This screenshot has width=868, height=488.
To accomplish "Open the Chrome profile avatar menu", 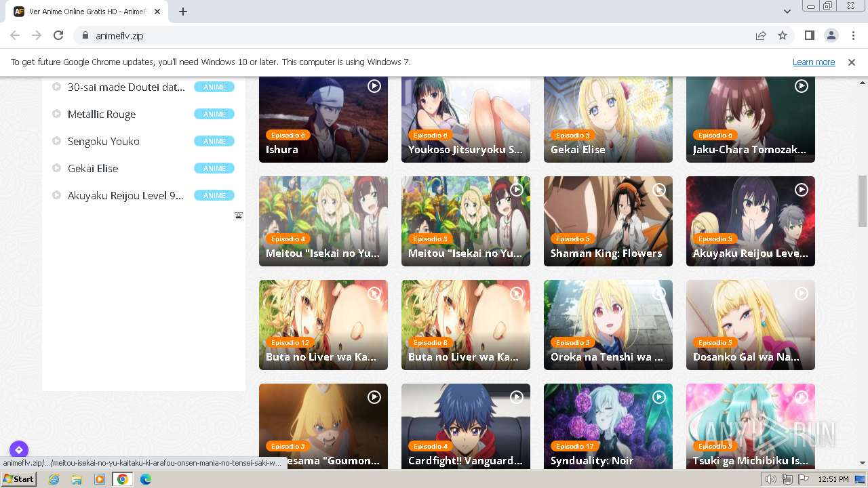I will click(x=831, y=35).
